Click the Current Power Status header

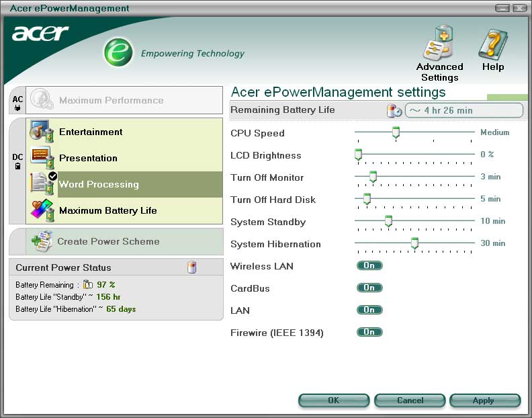click(x=63, y=267)
